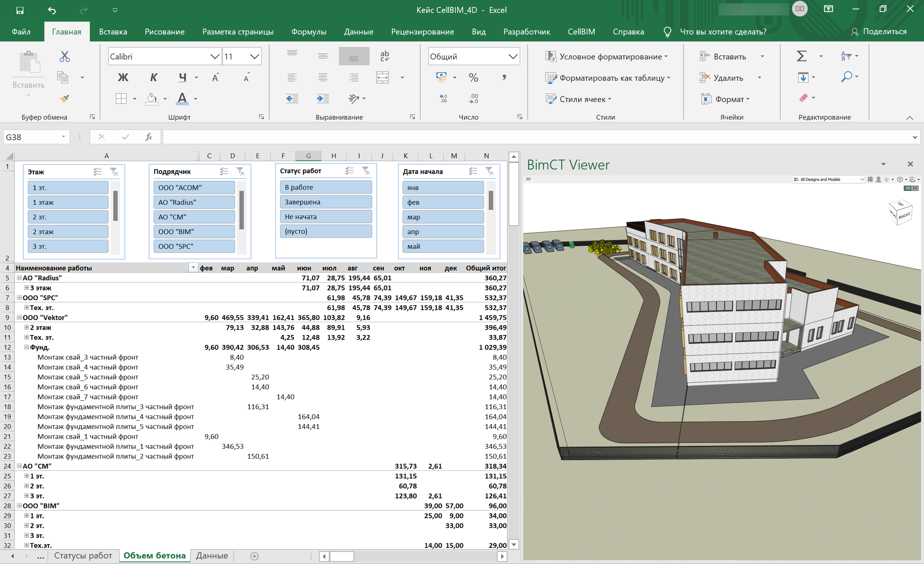Underline text with the Ч button
Viewport: 924px width, 564px height.
point(182,77)
